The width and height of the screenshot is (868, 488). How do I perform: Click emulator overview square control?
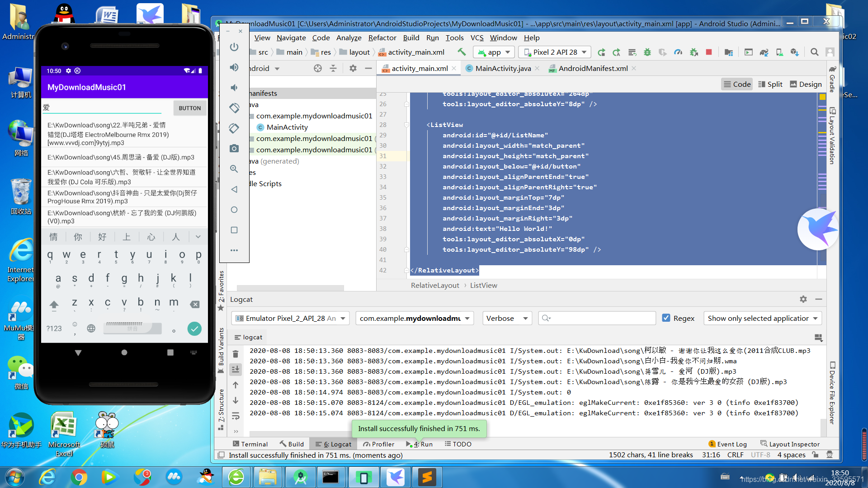(234, 230)
